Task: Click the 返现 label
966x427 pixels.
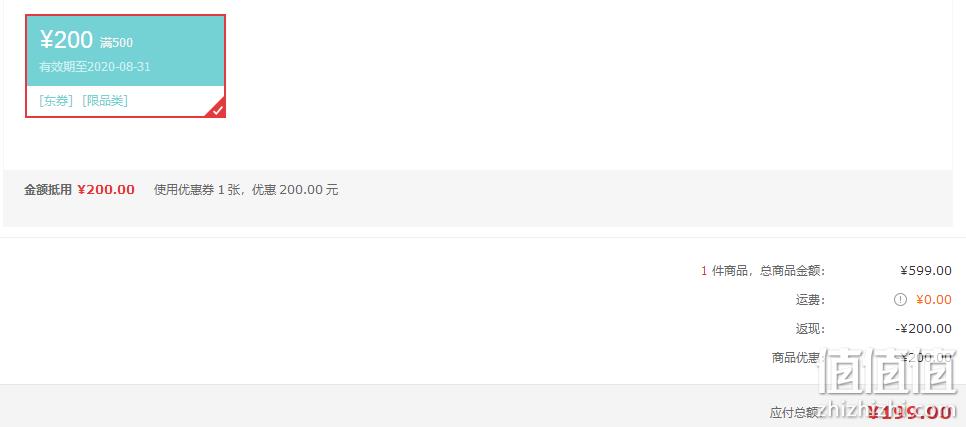Action: (x=810, y=329)
